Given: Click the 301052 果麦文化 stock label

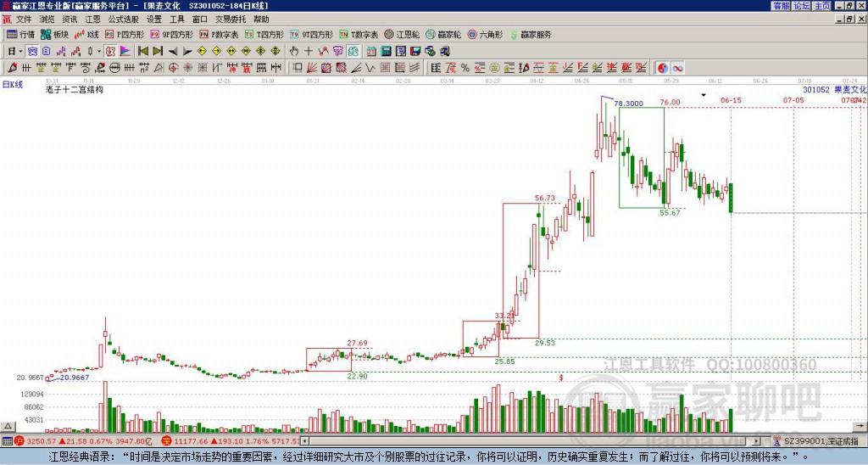Looking at the screenshot, I should (x=835, y=89).
